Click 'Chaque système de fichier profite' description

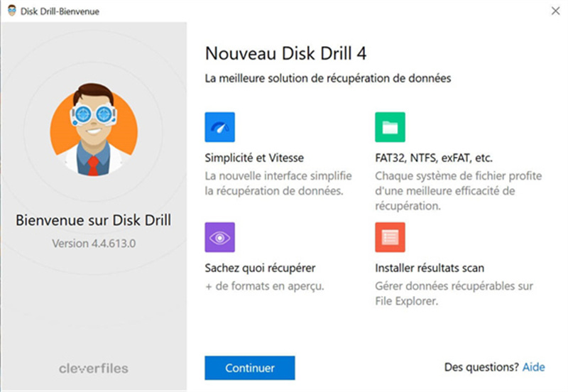click(458, 190)
